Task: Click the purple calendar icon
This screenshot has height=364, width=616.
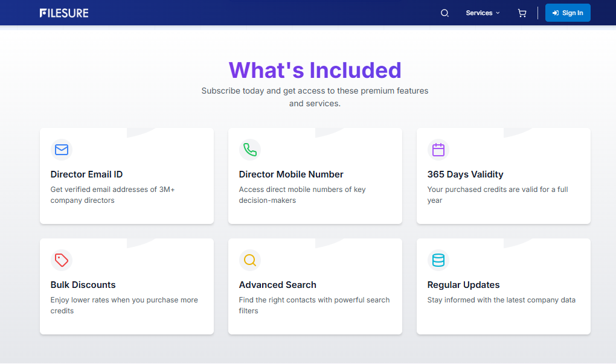Action: 438,150
